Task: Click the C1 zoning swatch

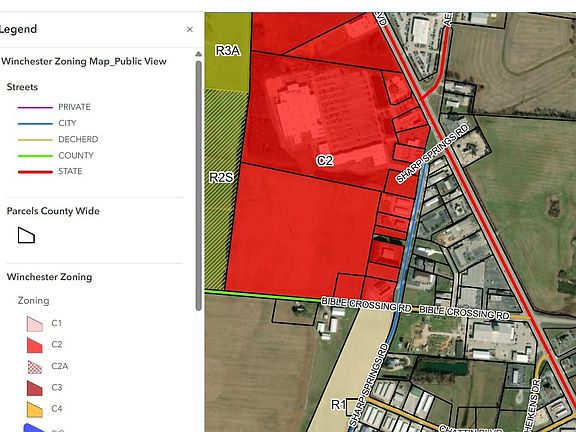Action: [x=35, y=324]
